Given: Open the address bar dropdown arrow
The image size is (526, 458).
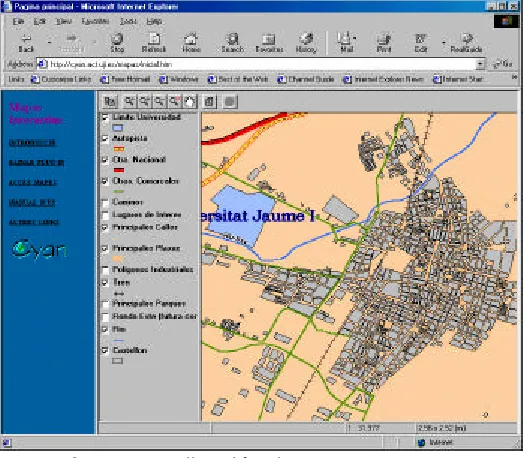Looking at the screenshot, I should point(480,64).
